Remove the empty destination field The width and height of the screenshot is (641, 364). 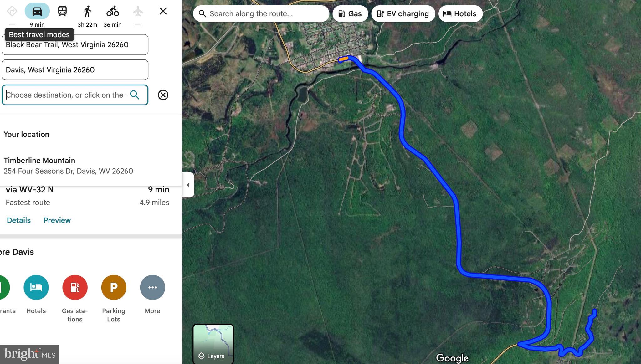[163, 95]
